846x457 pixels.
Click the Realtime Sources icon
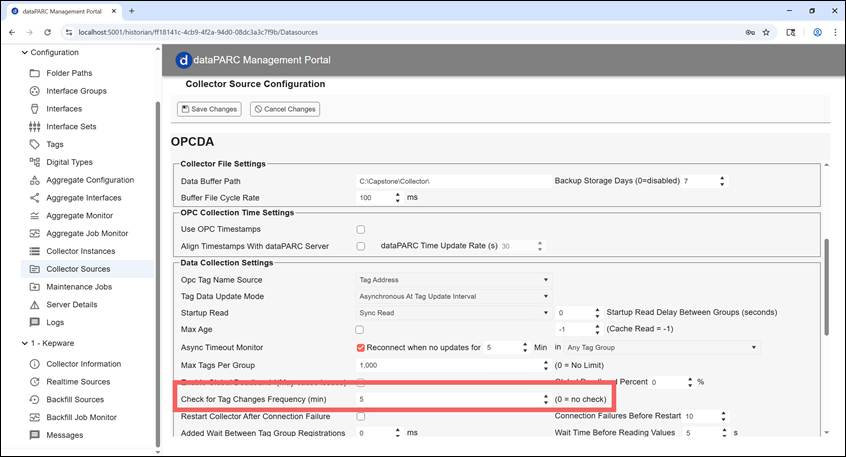(x=35, y=381)
